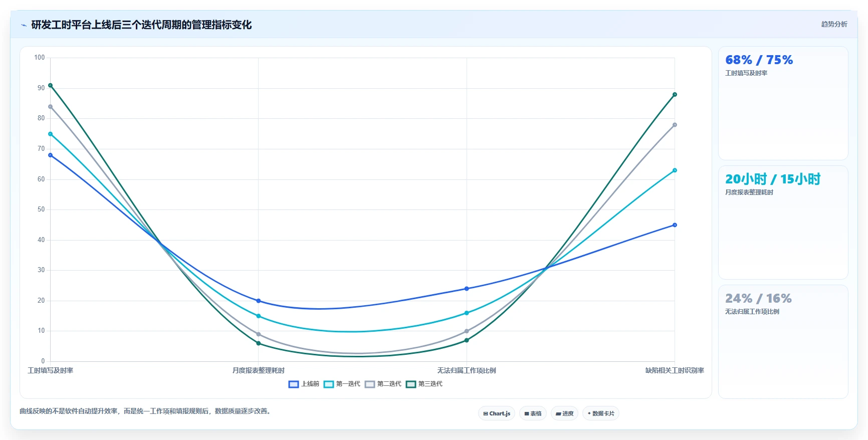Click the 20小时 / 15小时 headline value

(773, 179)
